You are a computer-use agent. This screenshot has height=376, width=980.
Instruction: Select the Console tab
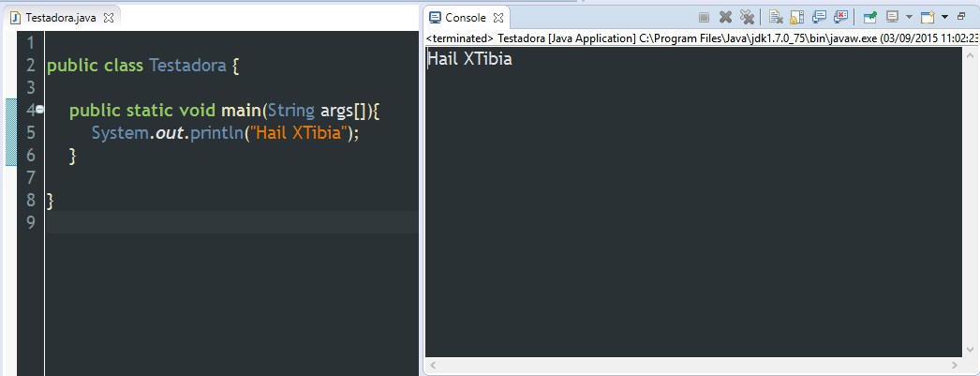465,18
